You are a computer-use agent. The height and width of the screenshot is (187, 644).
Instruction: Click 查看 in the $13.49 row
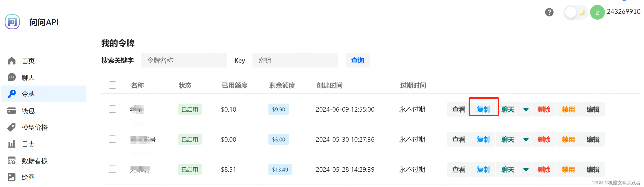458,169
